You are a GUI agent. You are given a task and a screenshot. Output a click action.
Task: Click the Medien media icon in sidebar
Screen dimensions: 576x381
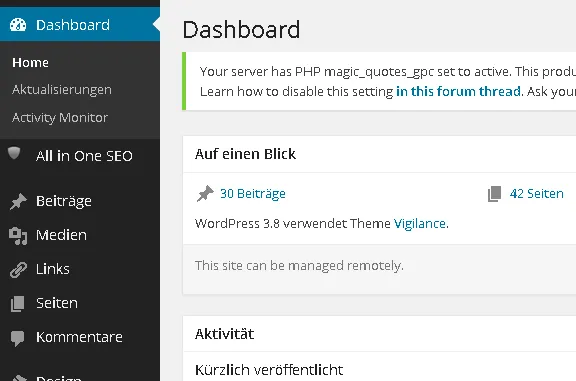[18, 236]
